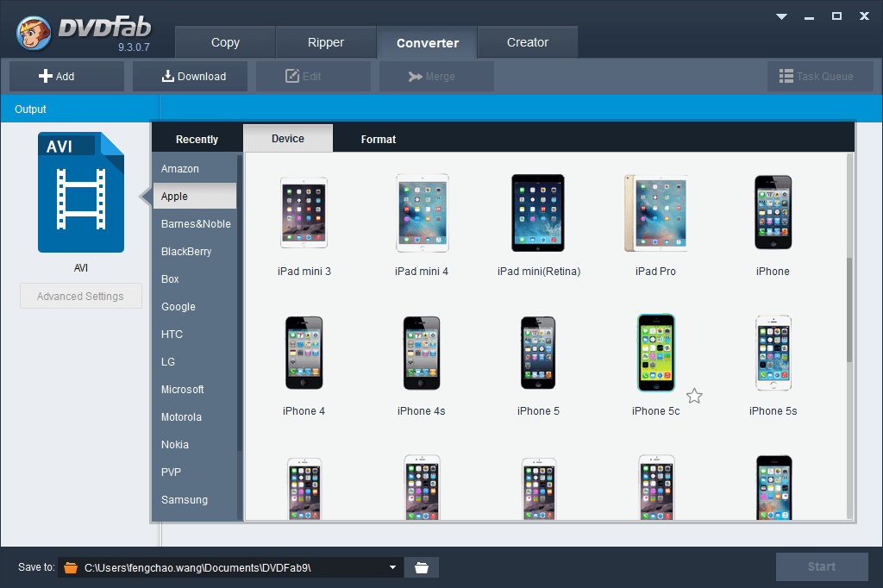
Task: Choose Nokia from the brand list
Action: [x=195, y=444]
